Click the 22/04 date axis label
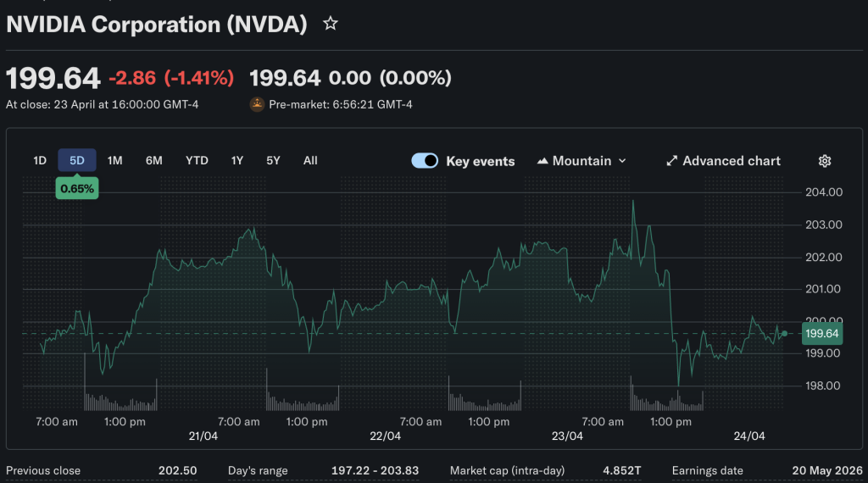 pyautogui.click(x=386, y=436)
